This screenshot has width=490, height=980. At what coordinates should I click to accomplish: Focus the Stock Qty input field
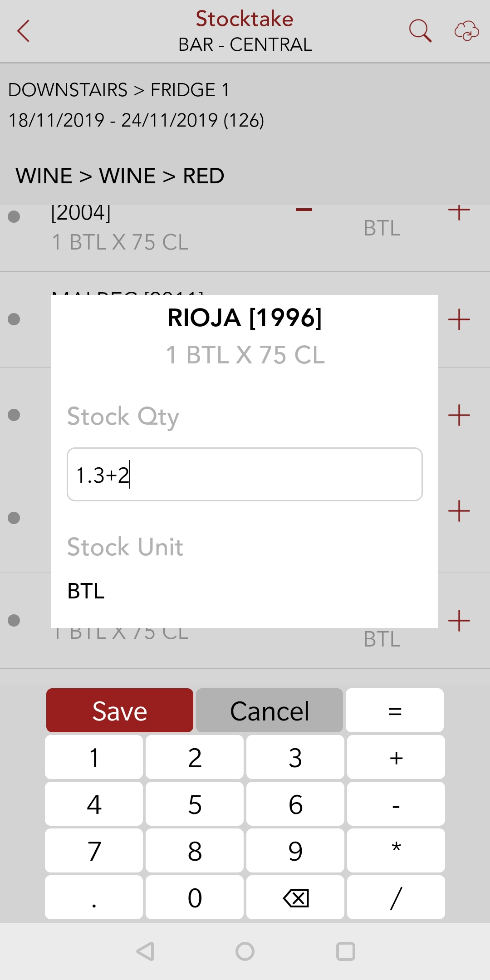245,475
